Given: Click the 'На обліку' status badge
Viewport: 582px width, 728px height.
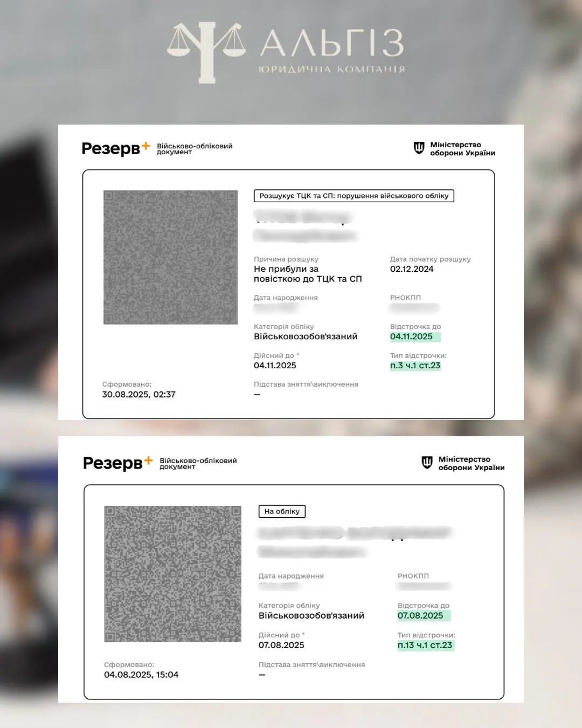Looking at the screenshot, I should [282, 511].
